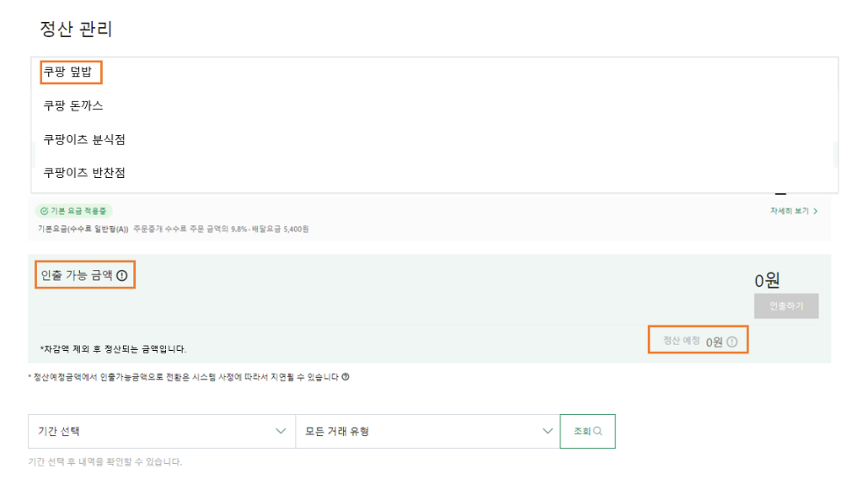The height and width of the screenshot is (485, 868).
Task: Open the question mark help icon after the delay notice
Action: point(346,376)
